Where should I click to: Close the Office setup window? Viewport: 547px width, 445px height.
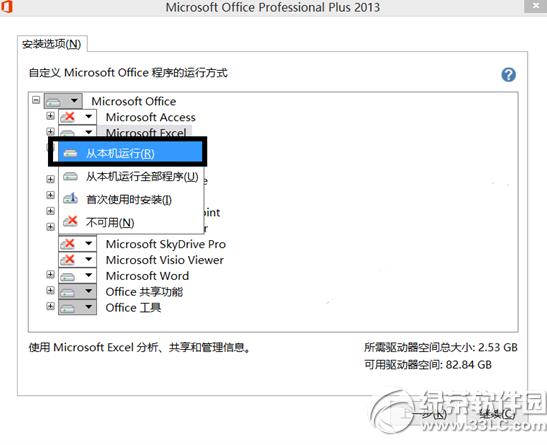point(536,6)
